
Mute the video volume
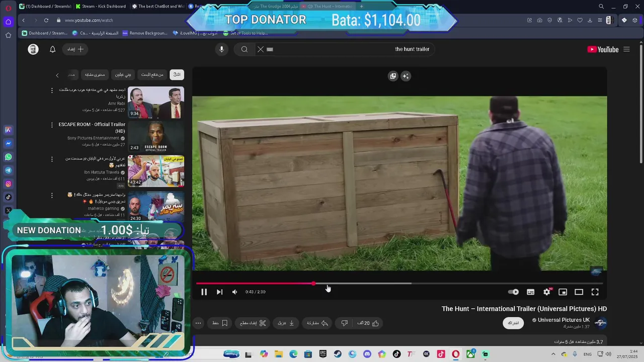[234, 292]
